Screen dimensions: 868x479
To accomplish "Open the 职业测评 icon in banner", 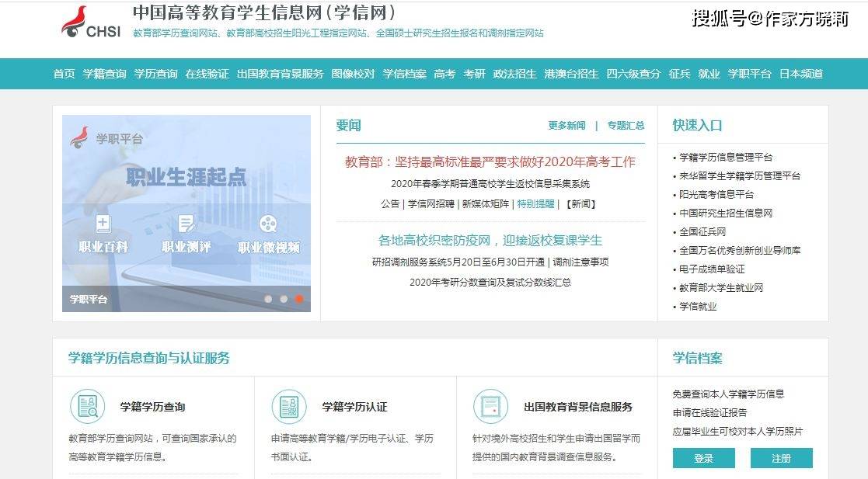I will [x=186, y=224].
